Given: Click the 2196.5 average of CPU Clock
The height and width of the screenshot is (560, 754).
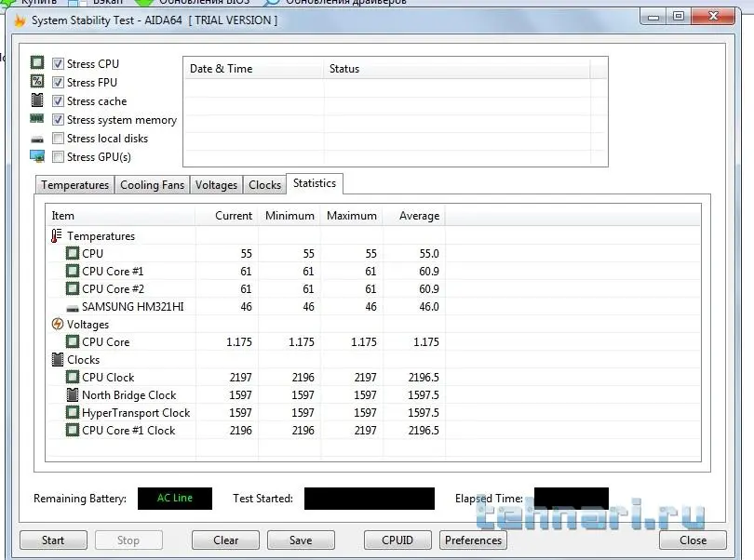Looking at the screenshot, I should (x=424, y=378).
